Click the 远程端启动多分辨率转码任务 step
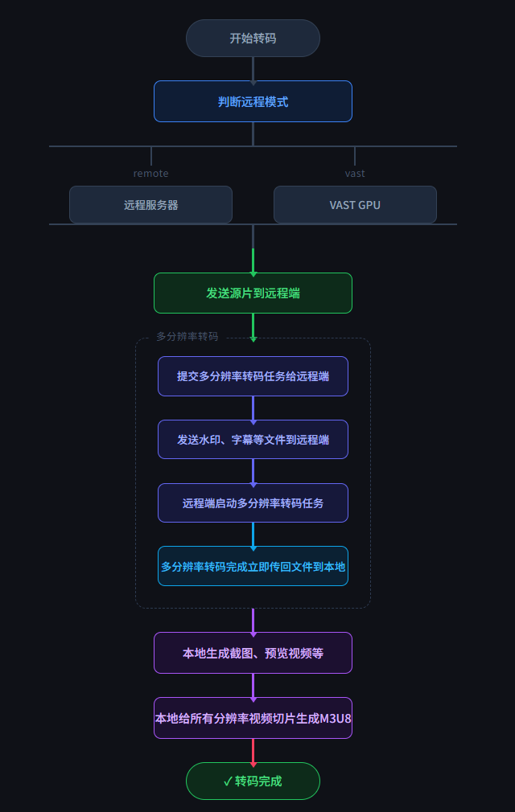 coord(253,503)
